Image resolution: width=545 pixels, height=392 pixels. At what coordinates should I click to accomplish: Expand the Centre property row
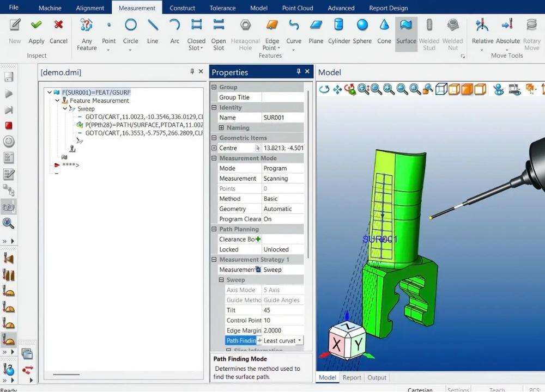point(214,148)
